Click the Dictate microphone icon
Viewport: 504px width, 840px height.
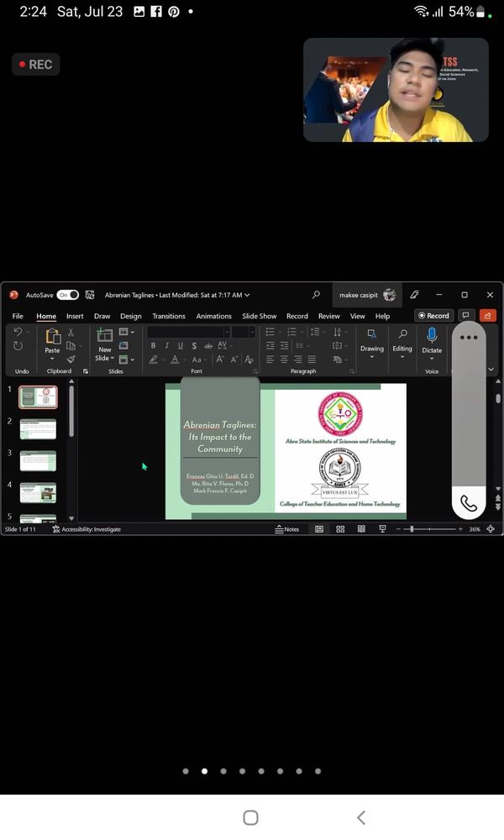pos(432,337)
